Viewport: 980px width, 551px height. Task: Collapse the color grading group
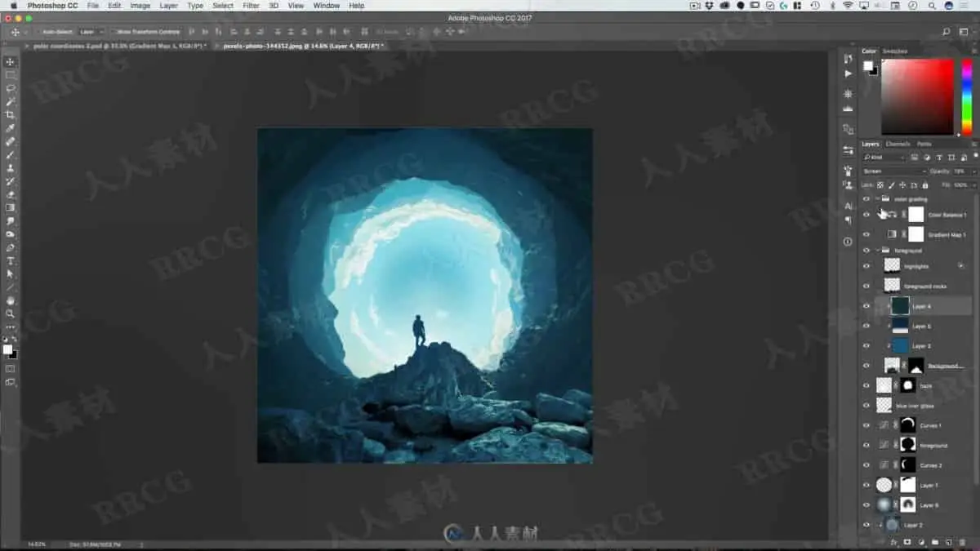pyautogui.click(x=878, y=198)
